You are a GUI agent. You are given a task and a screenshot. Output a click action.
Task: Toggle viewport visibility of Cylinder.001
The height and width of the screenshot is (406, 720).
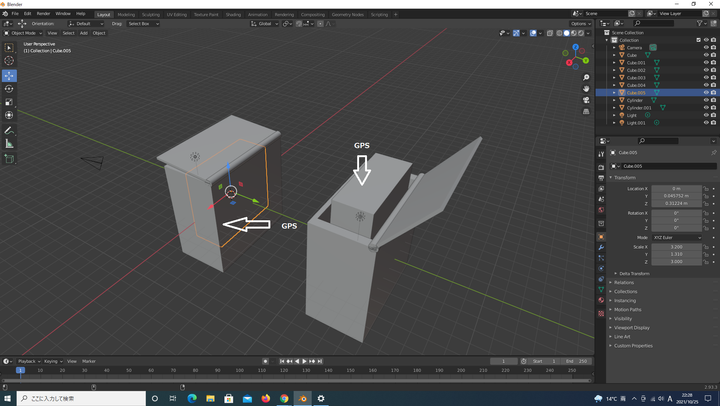(706, 107)
